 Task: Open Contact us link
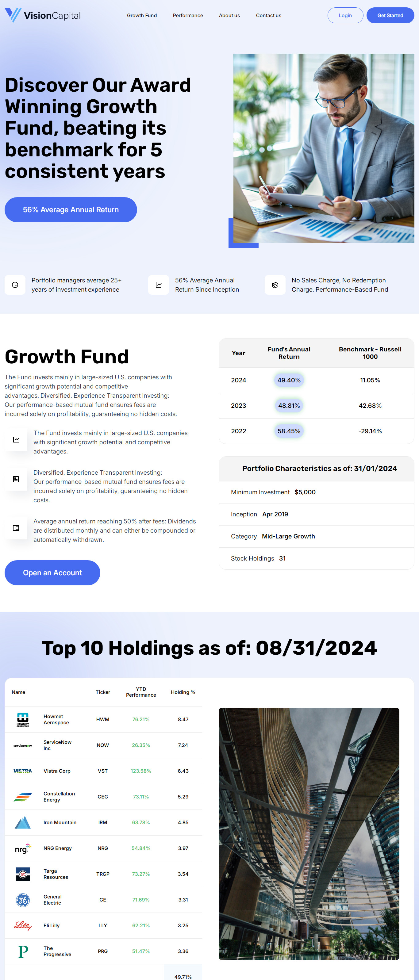point(268,16)
